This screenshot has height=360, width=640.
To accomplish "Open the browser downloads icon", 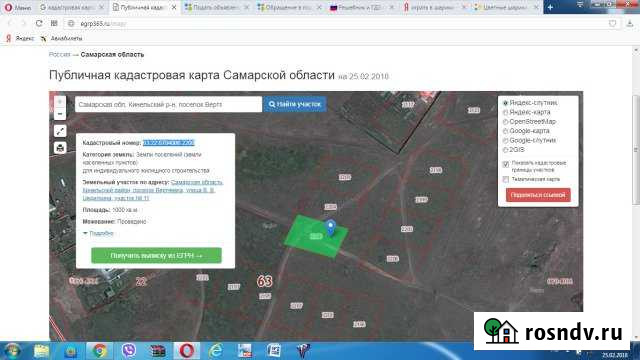I will pyautogui.click(x=630, y=24).
